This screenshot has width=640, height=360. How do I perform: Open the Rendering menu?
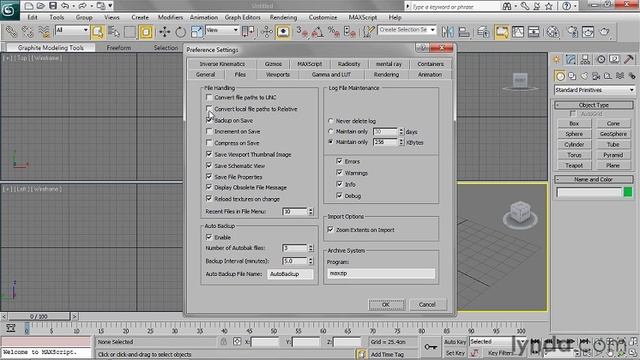coord(283,18)
